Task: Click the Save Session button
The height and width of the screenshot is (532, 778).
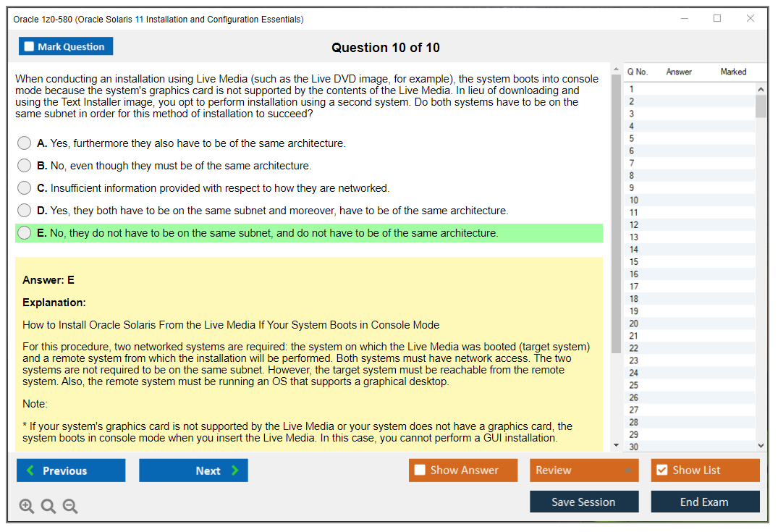Action: click(583, 502)
